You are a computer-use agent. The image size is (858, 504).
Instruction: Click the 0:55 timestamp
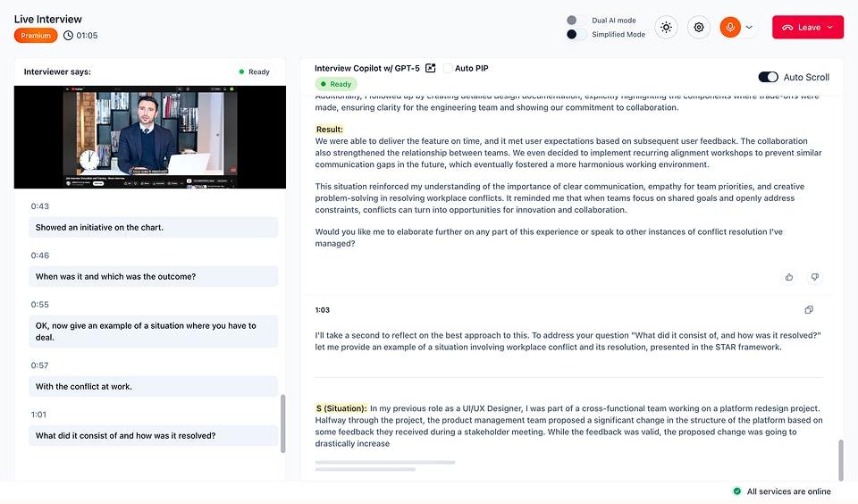tap(40, 305)
